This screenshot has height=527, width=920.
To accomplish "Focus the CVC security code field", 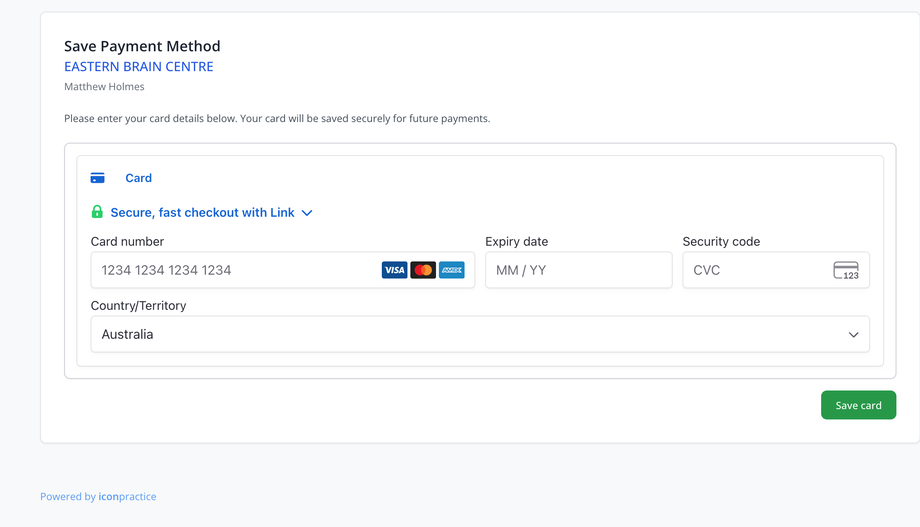I will [776, 270].
